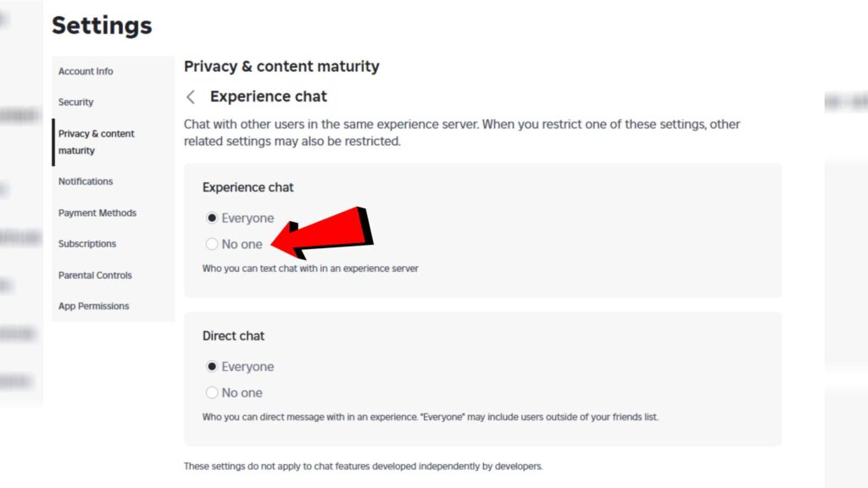Image resolution: width=868 pixels, height=488 pixels.
Task: Switch to Privacy & content maturity settings
Action: click(x=96, y=141)
